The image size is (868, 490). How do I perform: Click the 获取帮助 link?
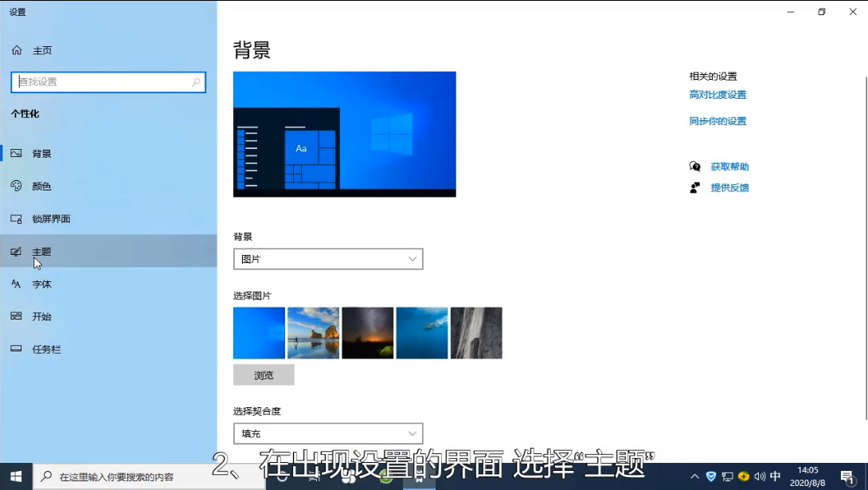point(729,166)
